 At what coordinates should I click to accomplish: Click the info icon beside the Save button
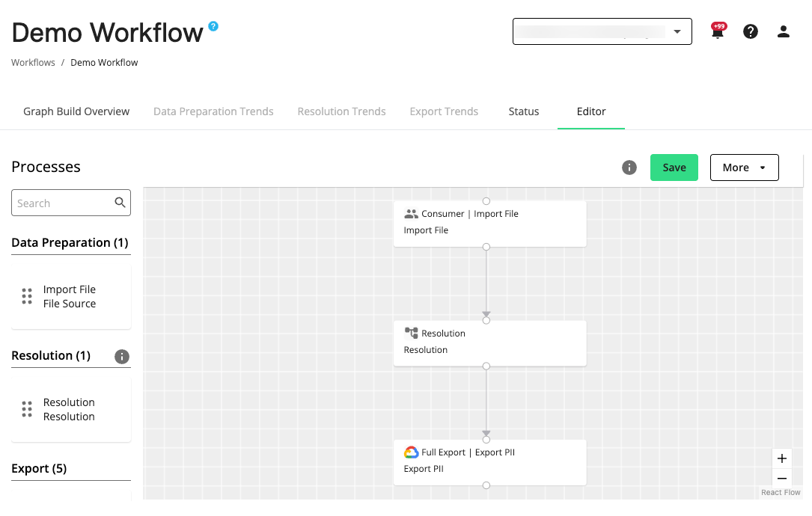click(629, 168)
